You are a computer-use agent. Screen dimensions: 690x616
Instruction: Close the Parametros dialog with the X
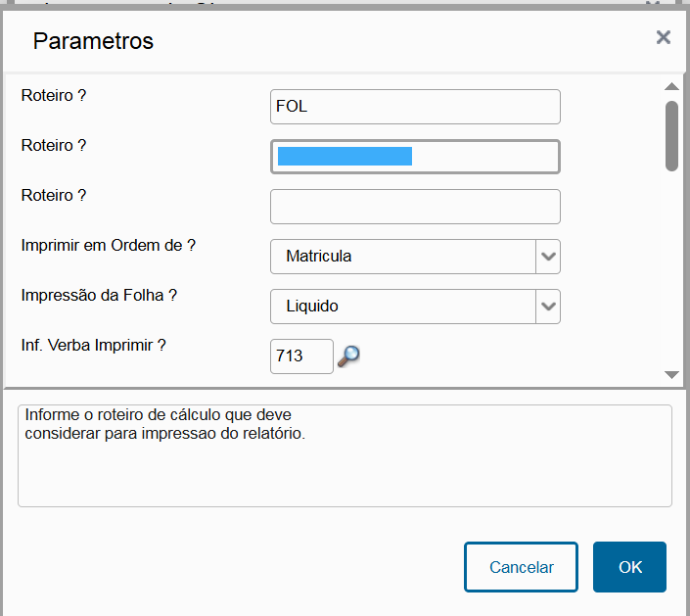pyautogui.click(x=664, y=37)
